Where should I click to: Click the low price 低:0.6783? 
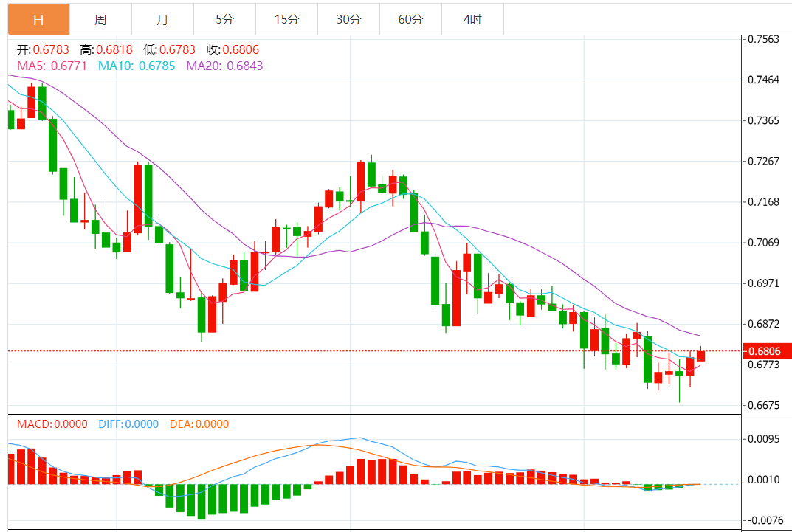coord(169,49)
